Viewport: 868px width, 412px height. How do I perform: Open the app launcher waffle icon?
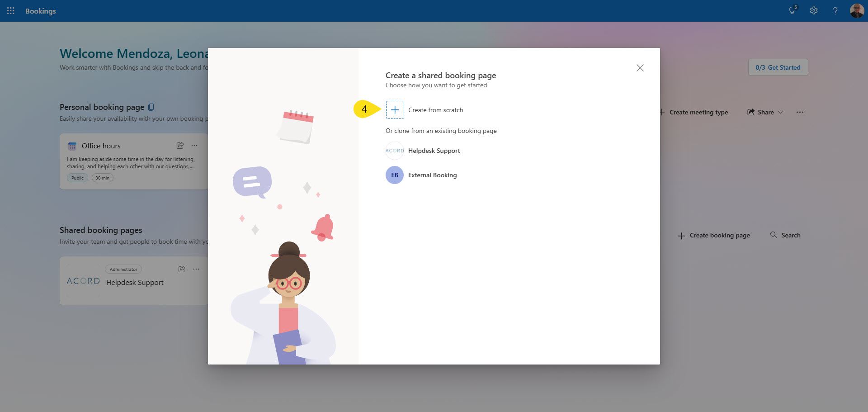point(11,11)
